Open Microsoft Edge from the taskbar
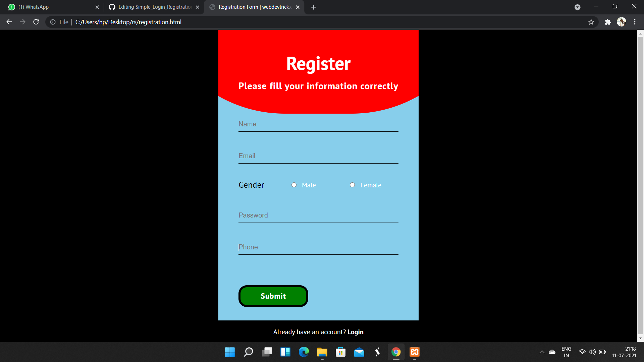Image resolution: width=644 pixels, height=362 pixels. pos(304,352)
